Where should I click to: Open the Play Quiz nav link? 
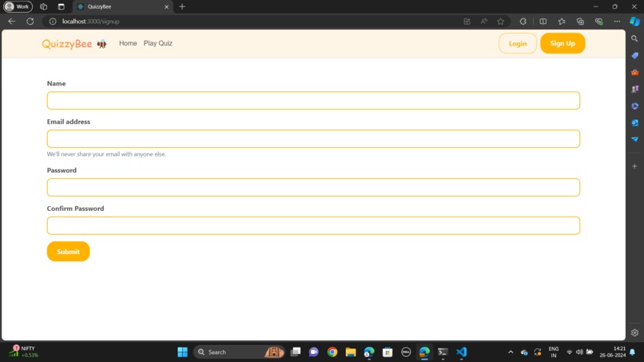point(157,43)
